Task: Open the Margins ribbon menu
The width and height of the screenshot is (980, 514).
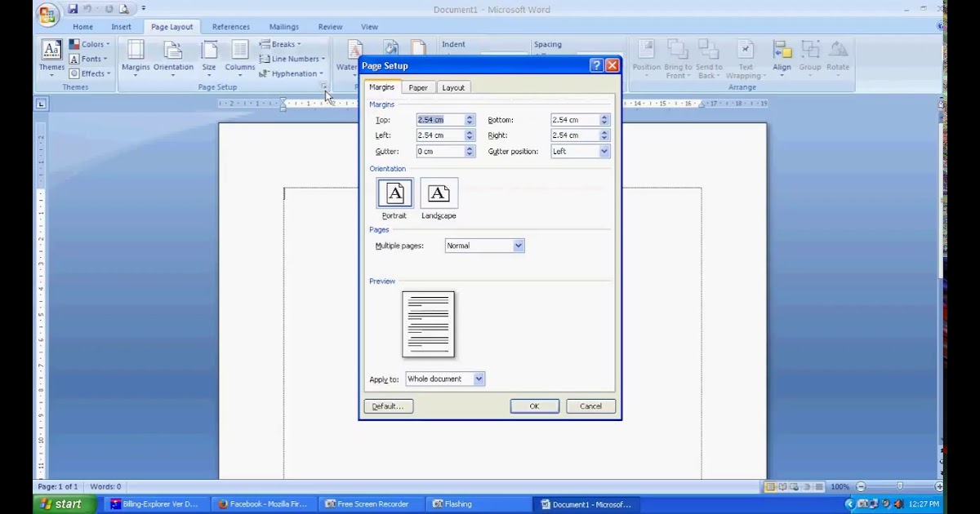Action: tap(136, 58)
